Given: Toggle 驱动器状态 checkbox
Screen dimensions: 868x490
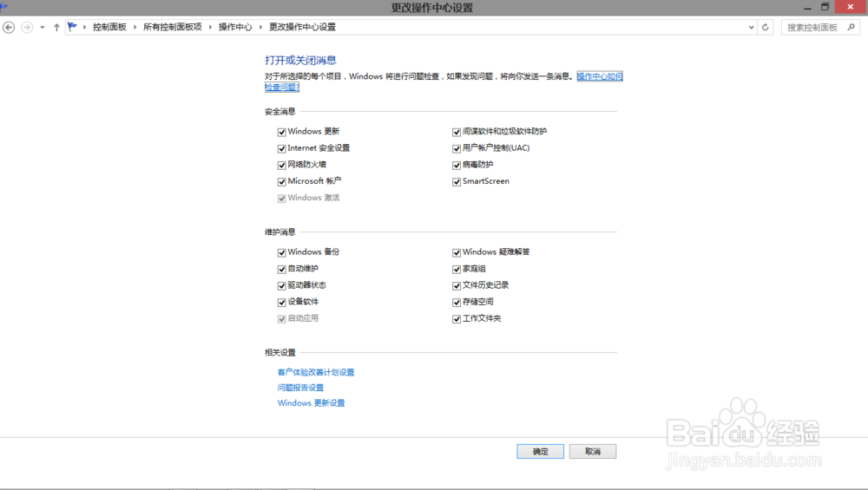Looking at the screenshot, I should point(282,286).
